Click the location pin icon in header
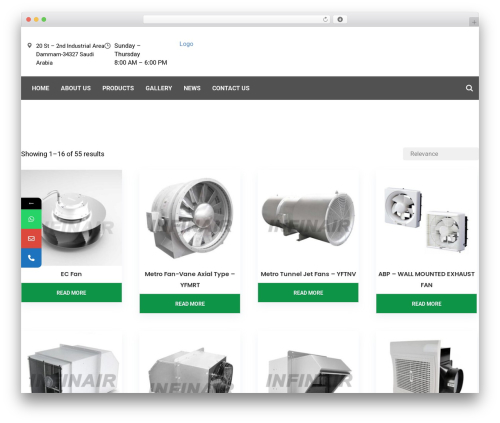This screenshot has width=500, height=423. 29,45
